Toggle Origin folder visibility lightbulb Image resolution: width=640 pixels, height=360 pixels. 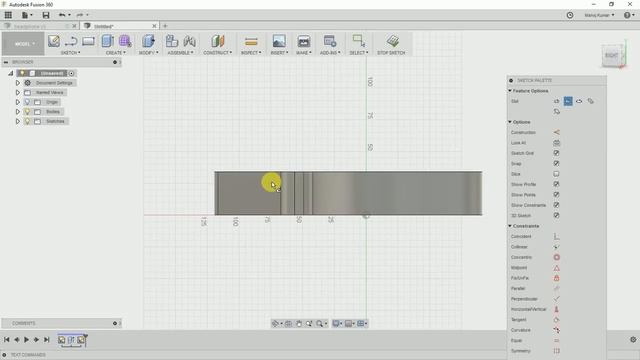click(27, 102)
